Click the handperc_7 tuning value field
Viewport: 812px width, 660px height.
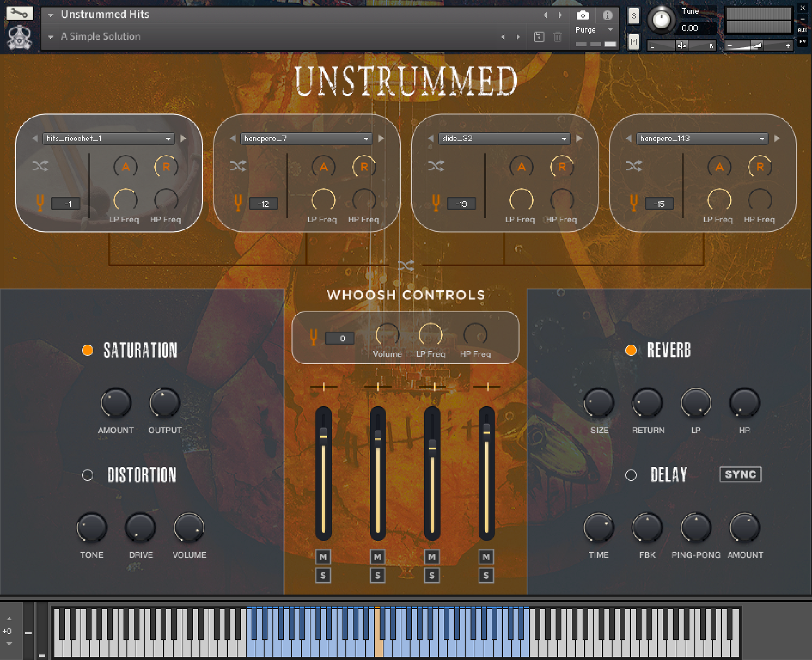point(263,204)
